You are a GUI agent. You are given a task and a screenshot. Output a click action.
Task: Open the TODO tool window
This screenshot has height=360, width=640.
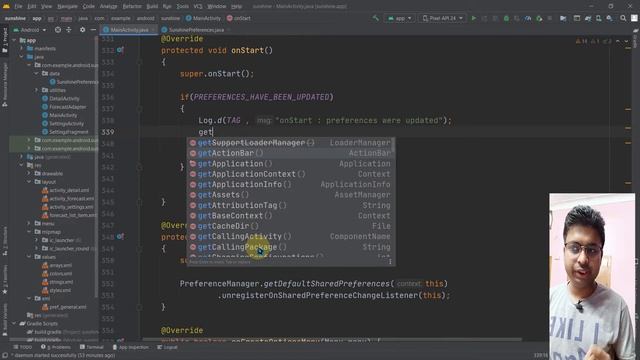tap(22, 347)
